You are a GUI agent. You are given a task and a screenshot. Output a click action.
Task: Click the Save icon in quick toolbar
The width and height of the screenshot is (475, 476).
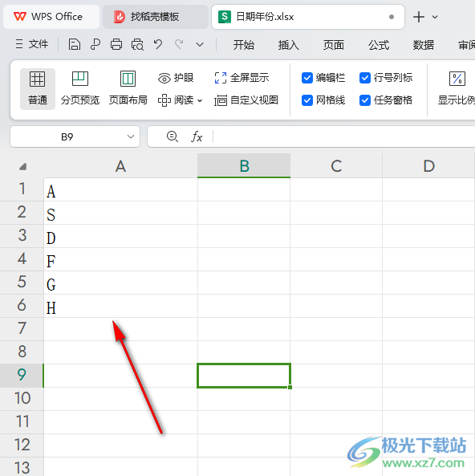[x=75, y=45]
